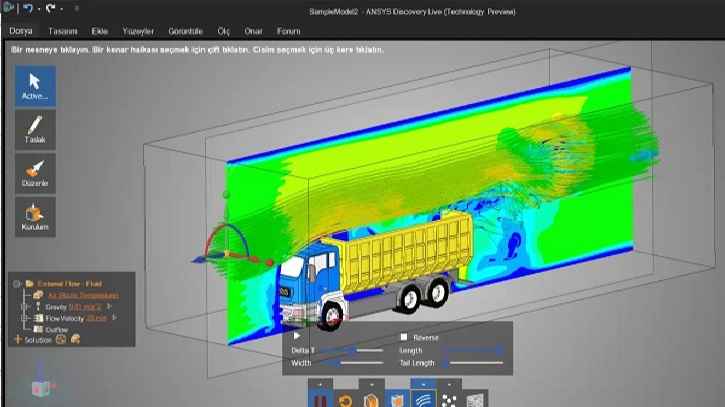Select the streamlines display icon
The height and width of the screenshot is (407, 725).
423,397
